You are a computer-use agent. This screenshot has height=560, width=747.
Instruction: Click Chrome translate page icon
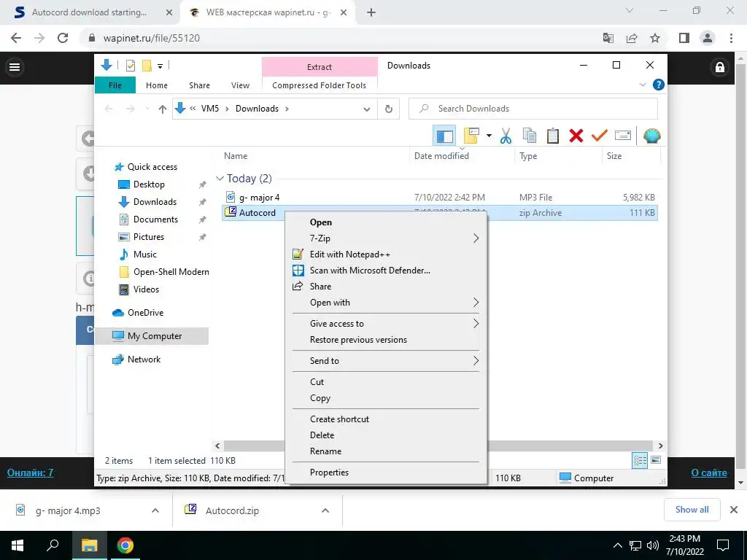[608, 38]
